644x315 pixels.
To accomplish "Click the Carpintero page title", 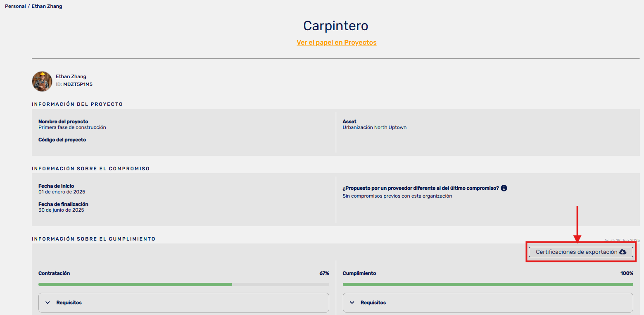I will [x=335, y=26].
